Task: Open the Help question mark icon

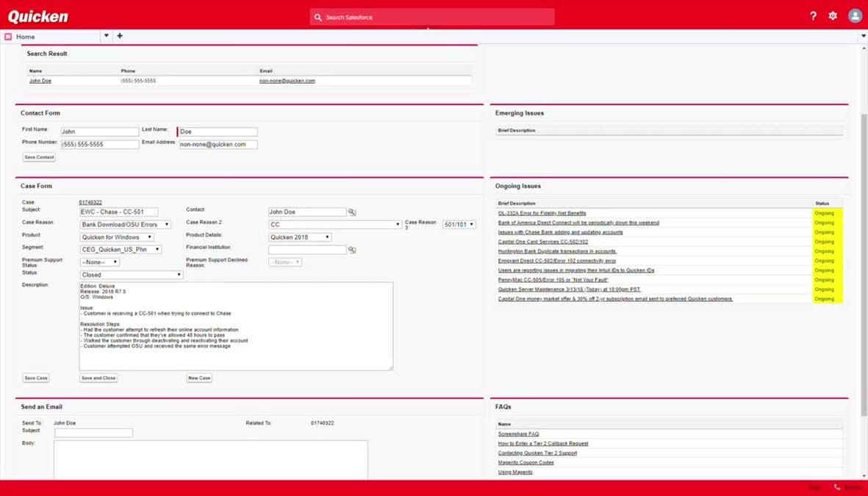Action: click(813, 16)
